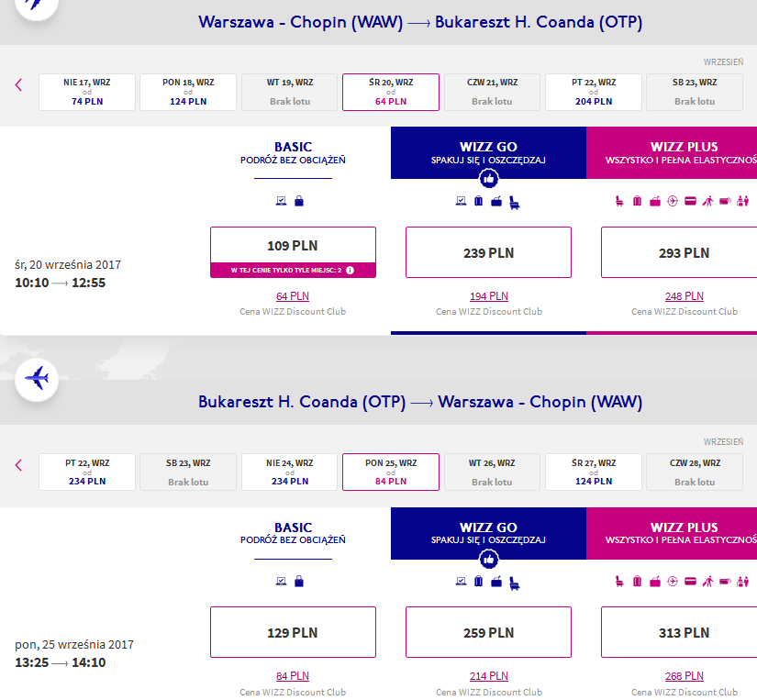
Task: Click outbound WIZZ GO bundle header
Action: coord(488,153)
